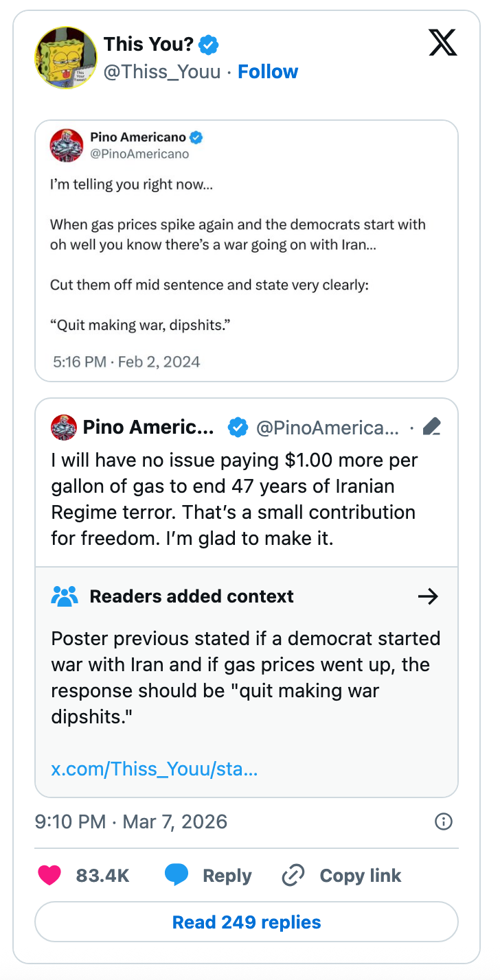Click the verified badge beside Pino Americano
This screenshot has height=980, width=500.
tap(195, 137)
